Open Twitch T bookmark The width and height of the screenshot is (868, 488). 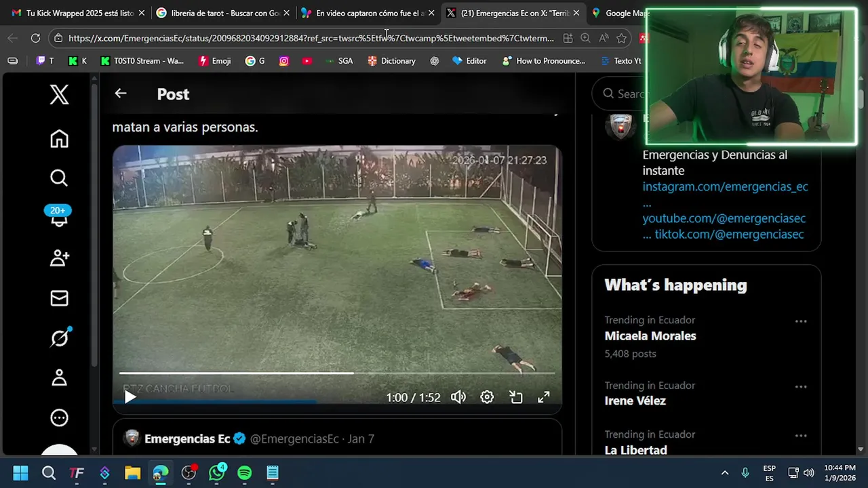45,61
